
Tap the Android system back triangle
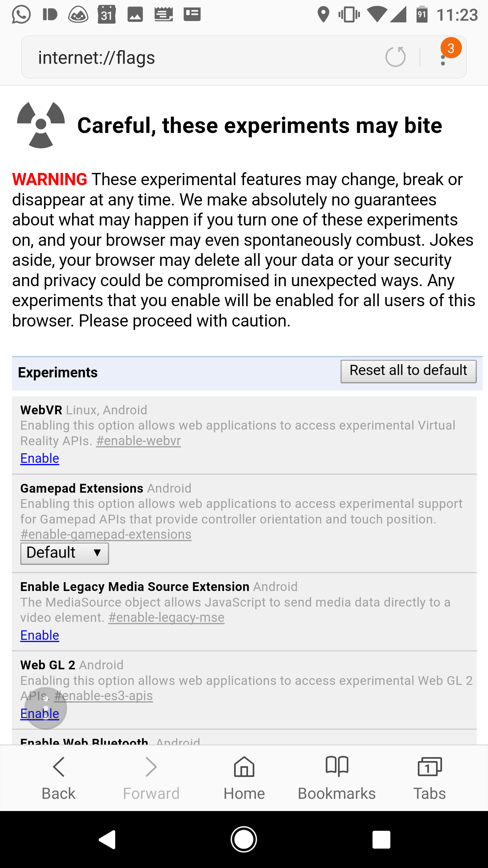[x=108, y=840]
